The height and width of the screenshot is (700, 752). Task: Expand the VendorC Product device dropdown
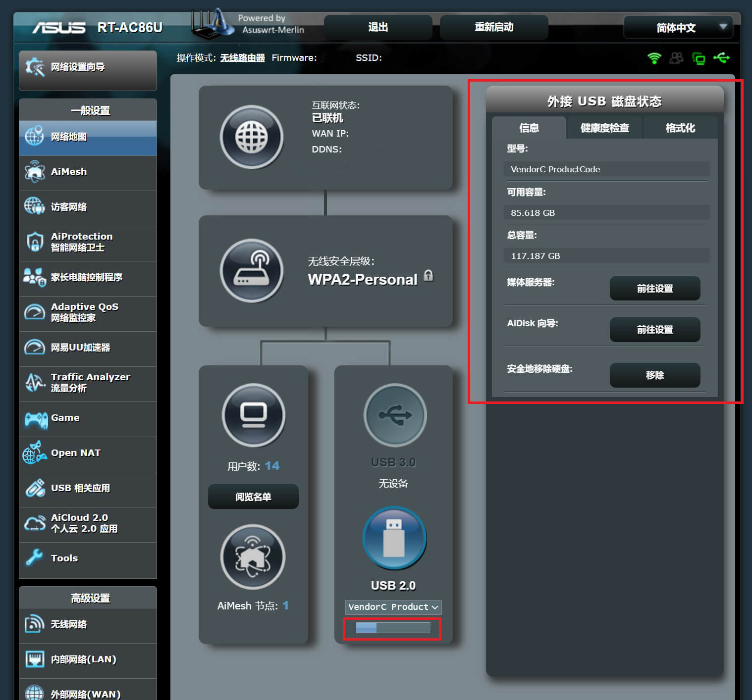[x=393, y=607]
